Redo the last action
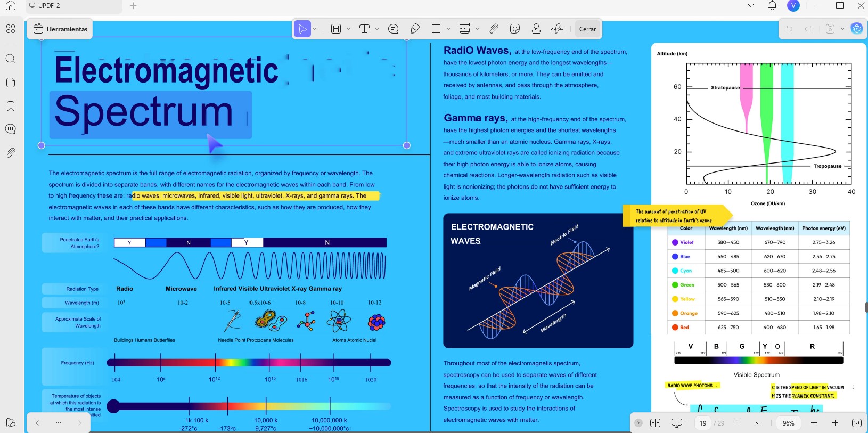 (808, 29)
